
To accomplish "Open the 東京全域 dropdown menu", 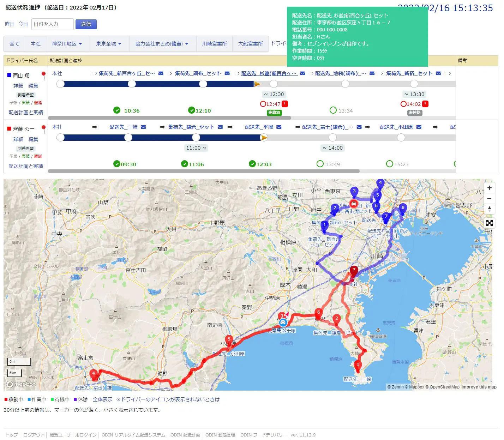I will 108,44.
